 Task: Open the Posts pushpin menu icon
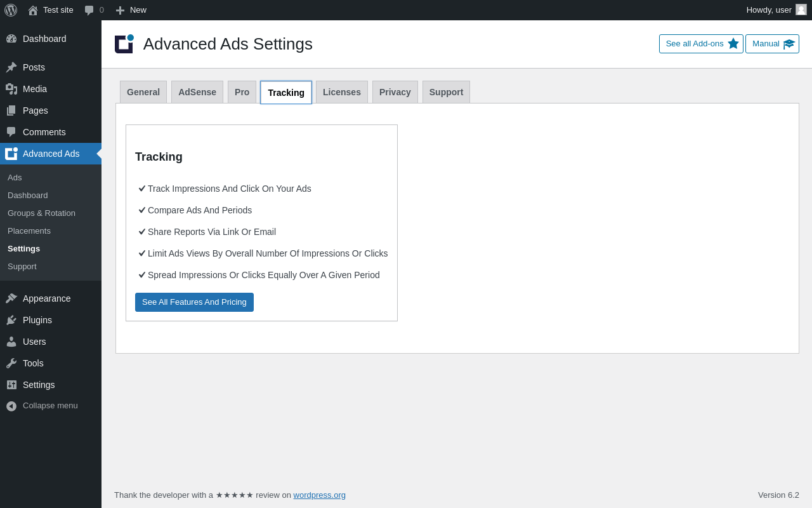[11, 67]
